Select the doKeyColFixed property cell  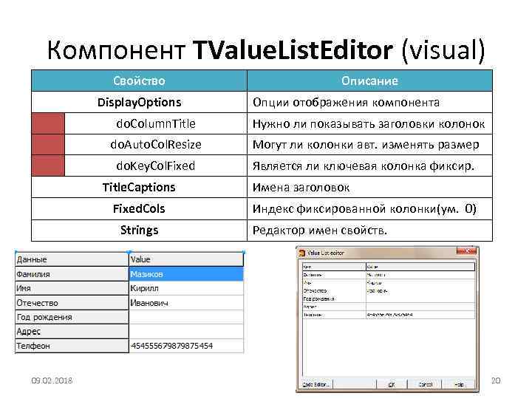(x=156, y=166)
